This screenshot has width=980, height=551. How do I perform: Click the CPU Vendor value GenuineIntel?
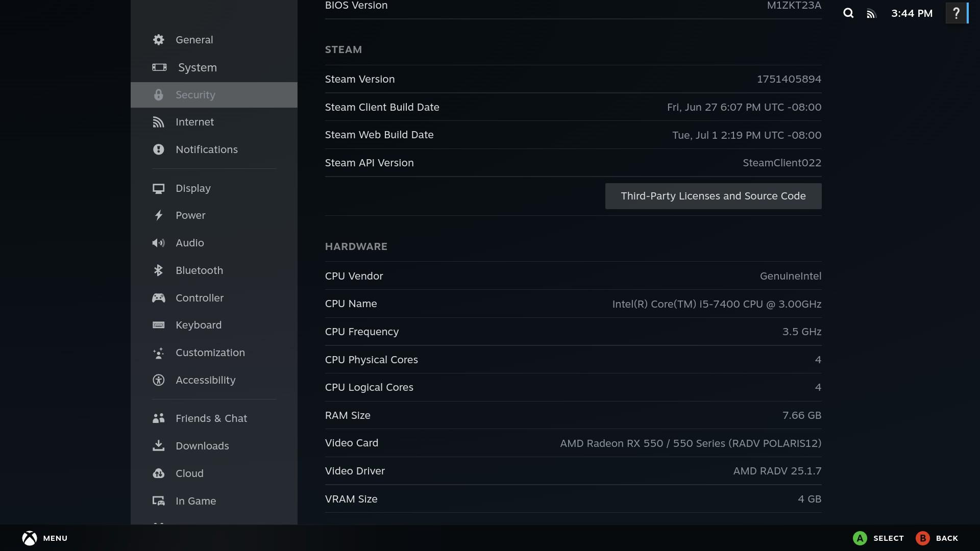click(791, 276)
